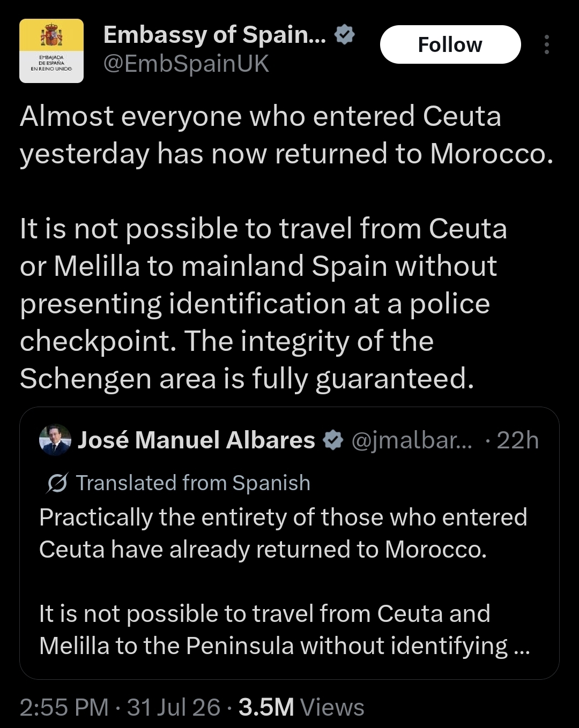
Task: Follow the Embassy of Spain account
Action: coord(450,44)
